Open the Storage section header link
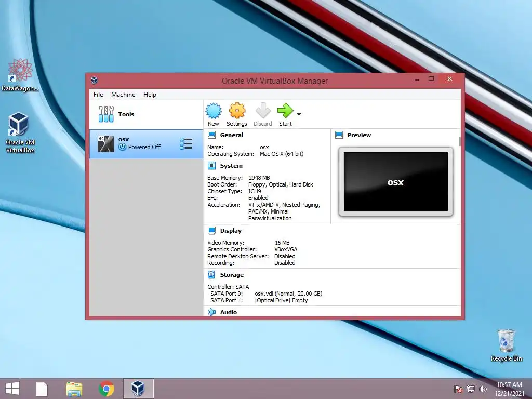The width and height of the screenshot is (532, 399). [232, 274]
